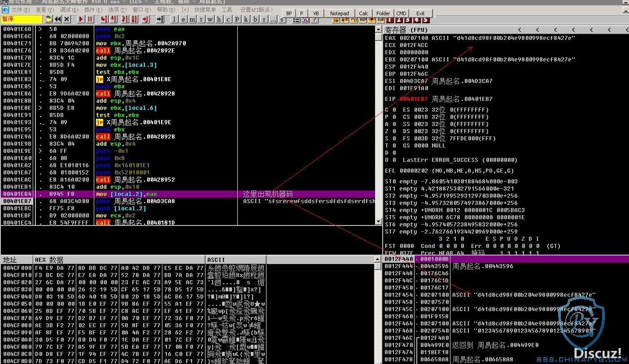
Task: Open the 帮助(H) menu
Action: tap(166, 9)
